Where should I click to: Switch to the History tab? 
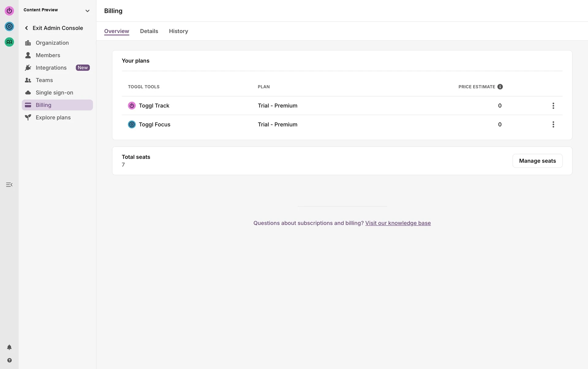(179, 31)
